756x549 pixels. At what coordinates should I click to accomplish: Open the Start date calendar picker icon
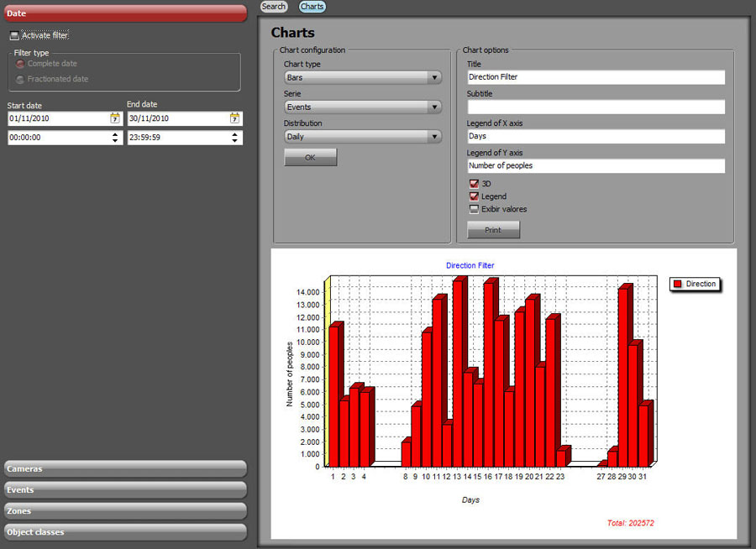point(115,119)
